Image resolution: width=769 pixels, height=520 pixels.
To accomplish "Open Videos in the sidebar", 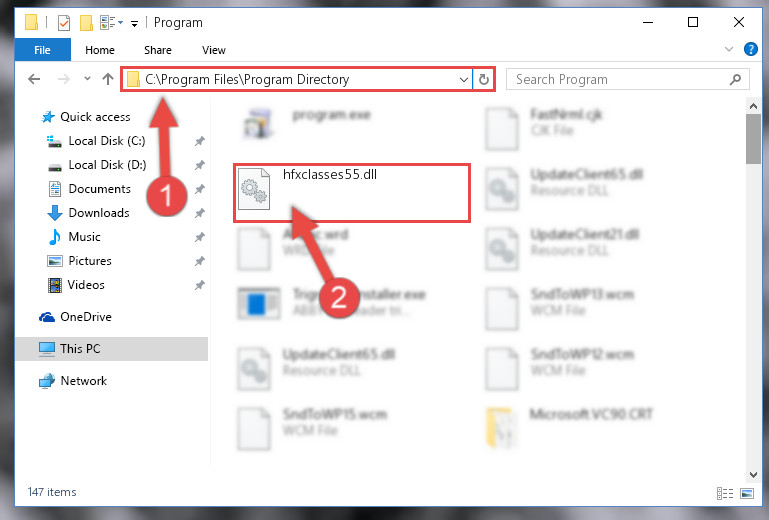I will [x=86, y=285].
